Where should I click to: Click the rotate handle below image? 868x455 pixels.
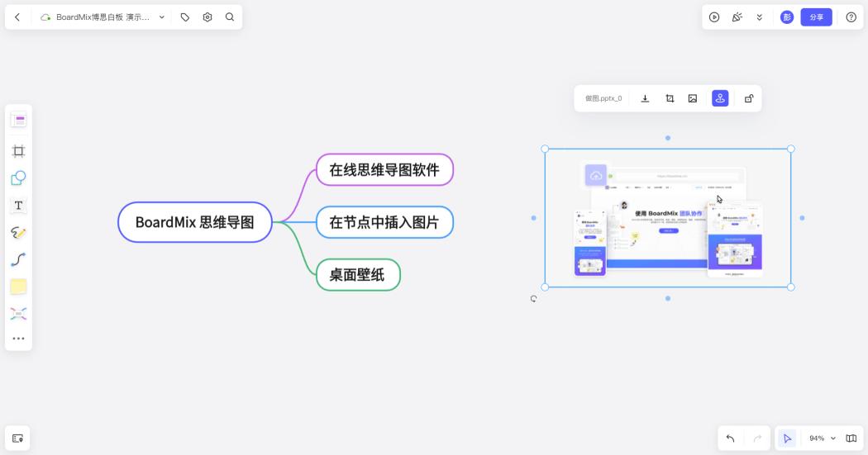coord(534,299)
